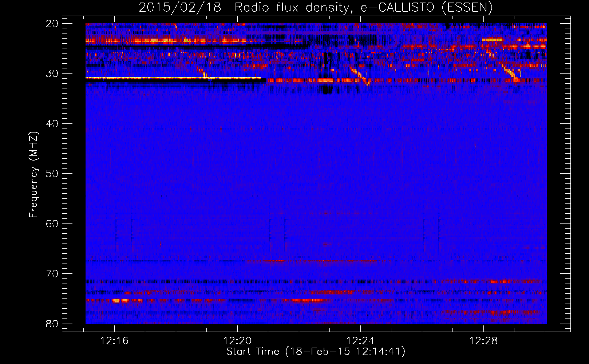The width and height of the screenshot is (589, 364).
Task: Click the "20" frequency tick label
Action: tap(52, 24)
